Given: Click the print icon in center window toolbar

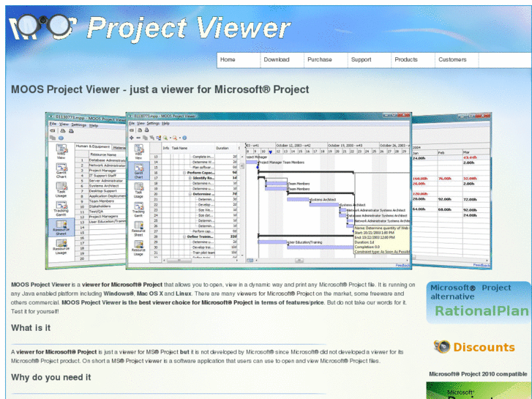Looking at the screenshot, I should [140, 130].
